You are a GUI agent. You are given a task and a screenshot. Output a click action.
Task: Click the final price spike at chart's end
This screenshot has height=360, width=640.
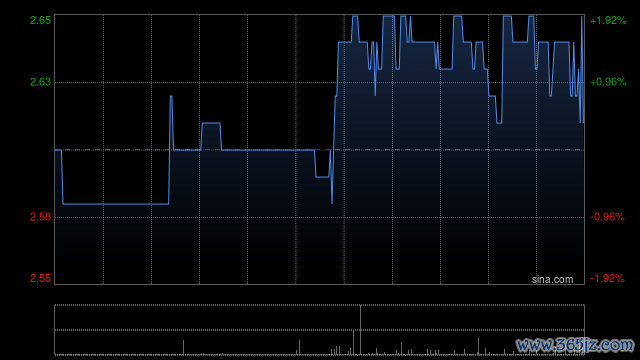(582, 69)
